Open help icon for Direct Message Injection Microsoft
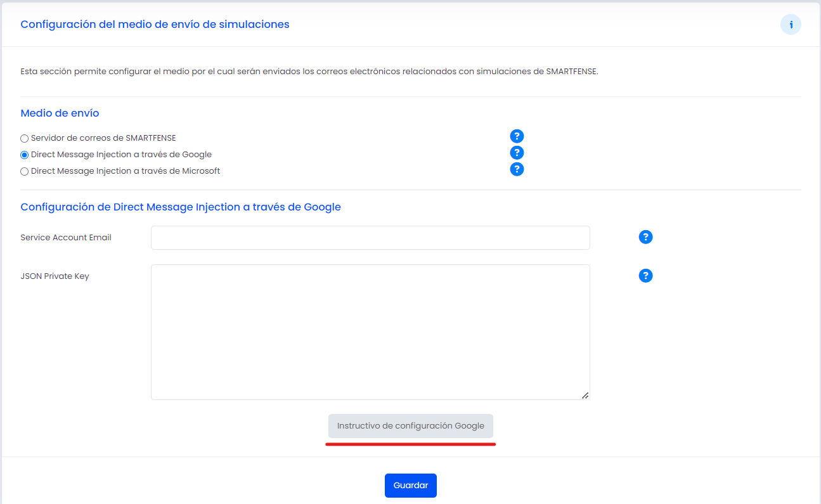 pyautogui.click(x=517, y=169)
